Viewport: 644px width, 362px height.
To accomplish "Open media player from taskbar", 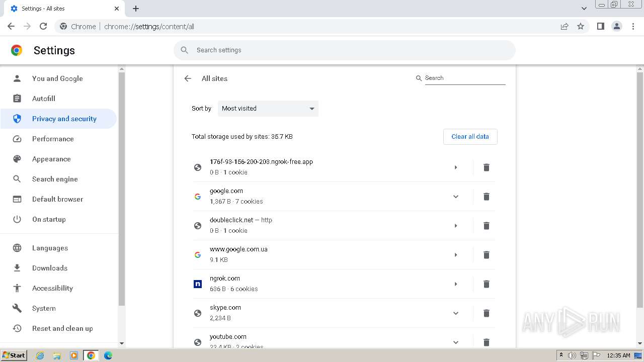I will click(x=74, y=355).
